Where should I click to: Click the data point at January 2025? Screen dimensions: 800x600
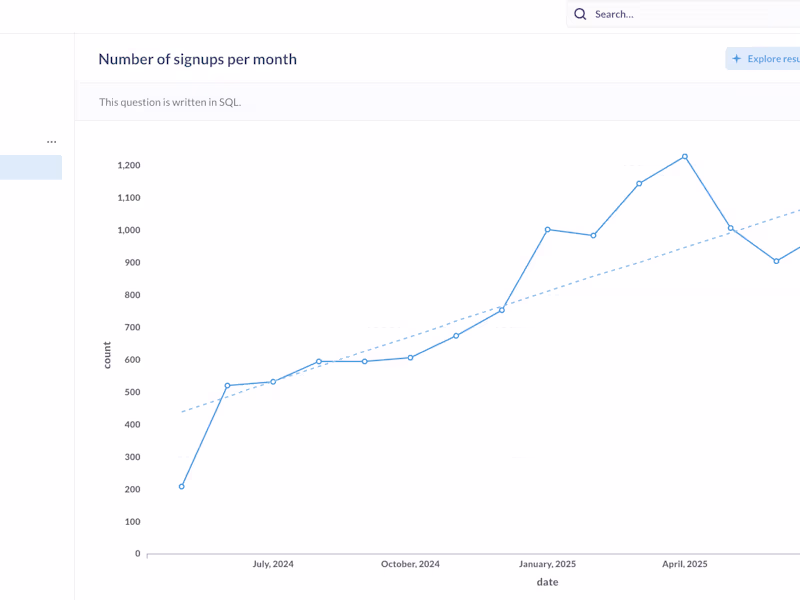pyautogui.click(x=548, y=230)
